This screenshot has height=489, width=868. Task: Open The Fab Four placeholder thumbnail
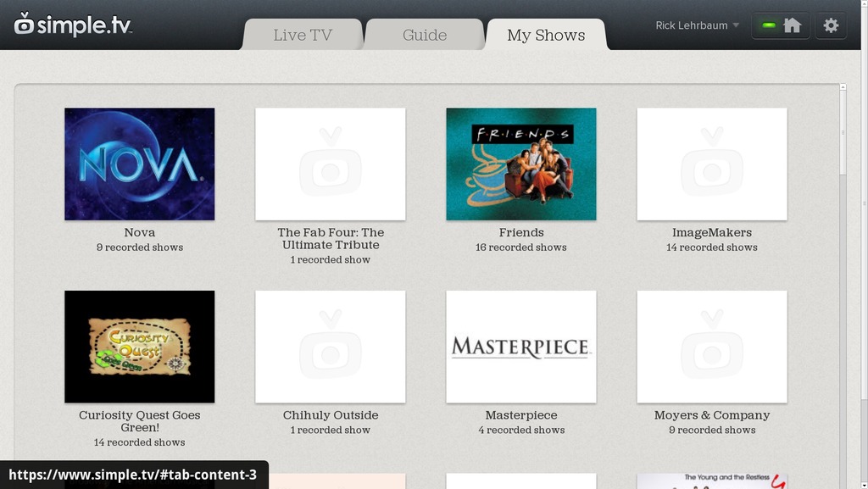click(x=331, y=164)
